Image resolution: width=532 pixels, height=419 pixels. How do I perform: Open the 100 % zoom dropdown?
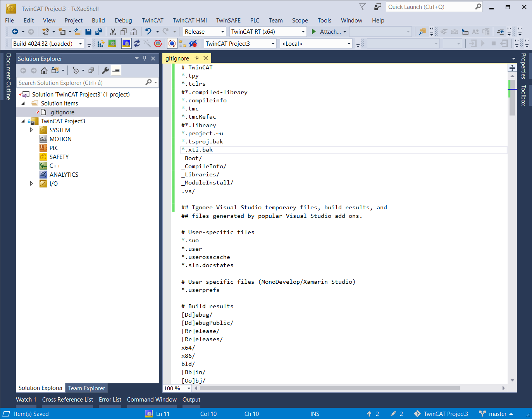point(189,388)
